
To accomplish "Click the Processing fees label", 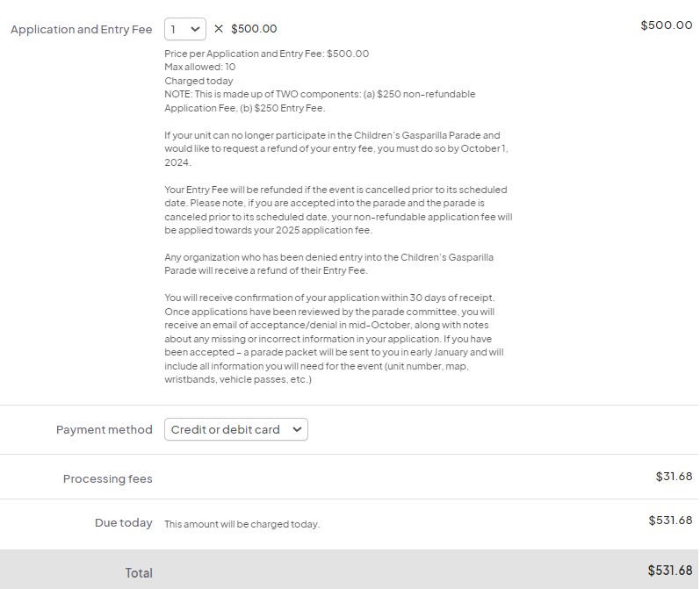I will tap(107, 478).
